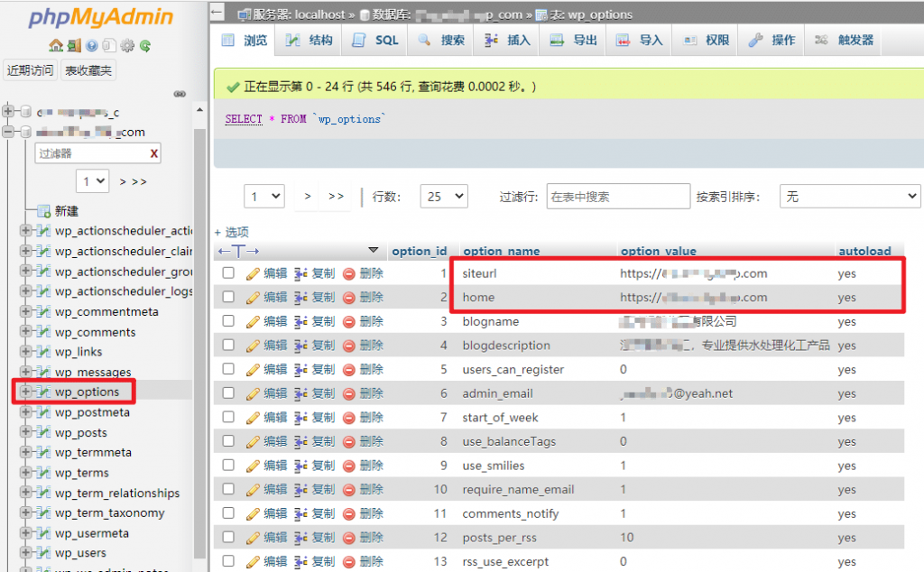Screen dimensions: 924x572
Task: Click the copy icon on the home row
Action: pyautogui.click(x=299, y=296)
